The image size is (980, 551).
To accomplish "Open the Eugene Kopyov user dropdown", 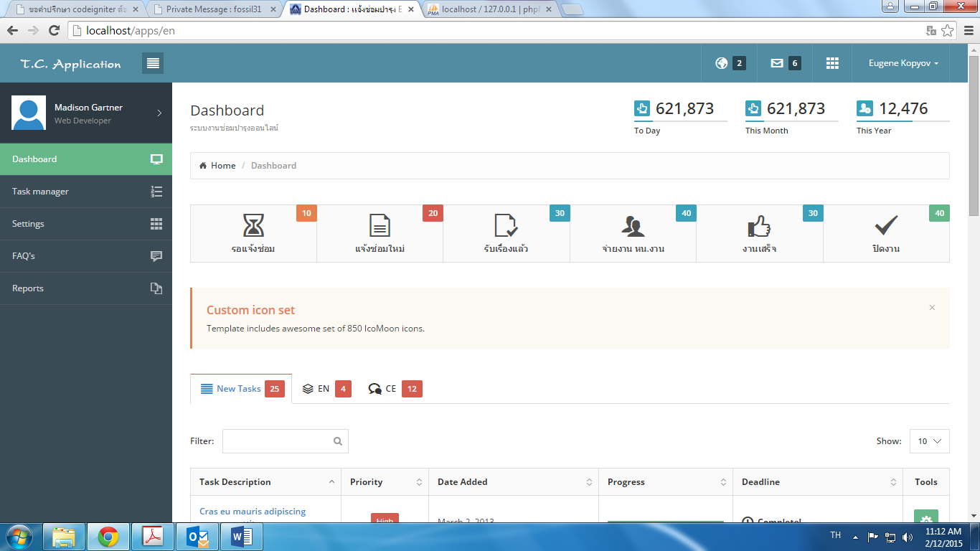I will point(904,63).
